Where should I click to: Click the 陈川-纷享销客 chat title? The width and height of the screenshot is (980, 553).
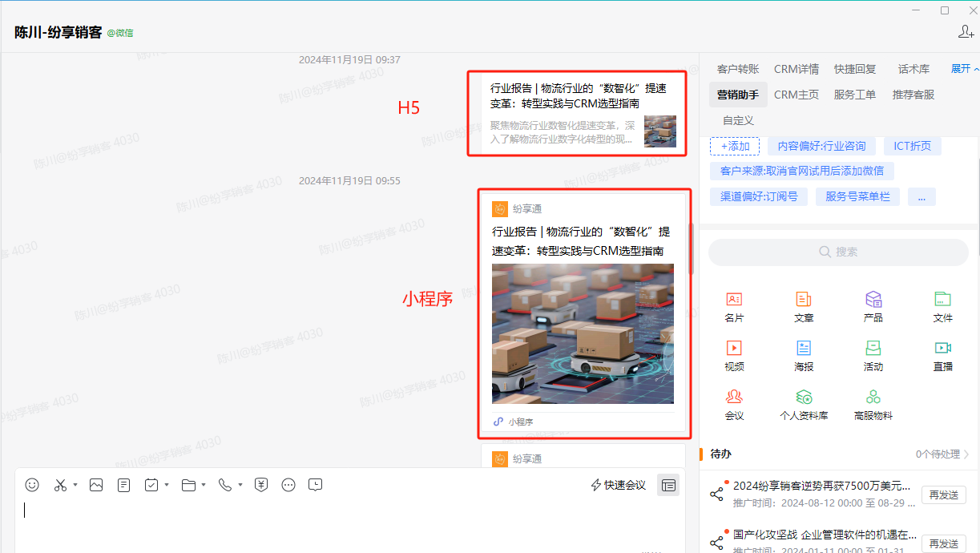click(x=58, y=32)
